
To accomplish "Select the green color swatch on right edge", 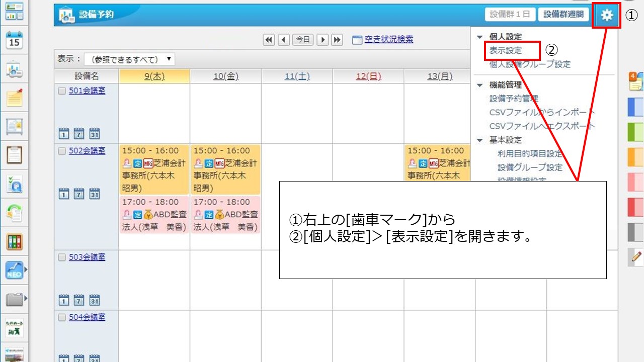I will coord(636,132).
